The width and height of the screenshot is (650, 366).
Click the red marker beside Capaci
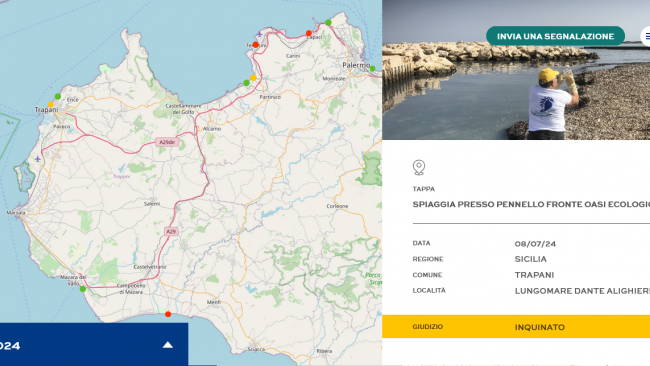tap(309, 33)
